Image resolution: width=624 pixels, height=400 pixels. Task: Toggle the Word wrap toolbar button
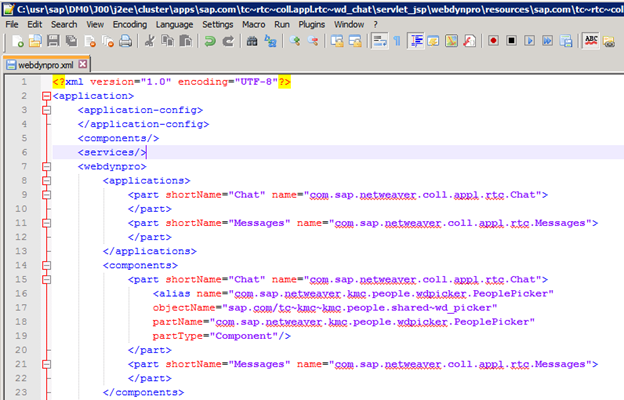click(380, 41)
